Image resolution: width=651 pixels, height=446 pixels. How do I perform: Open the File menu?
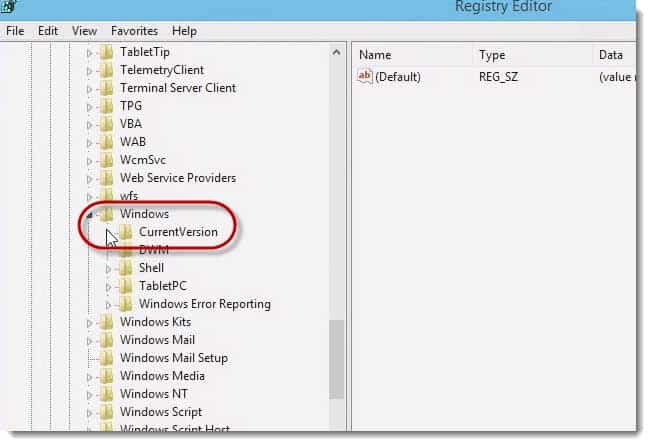click(15, 31)
